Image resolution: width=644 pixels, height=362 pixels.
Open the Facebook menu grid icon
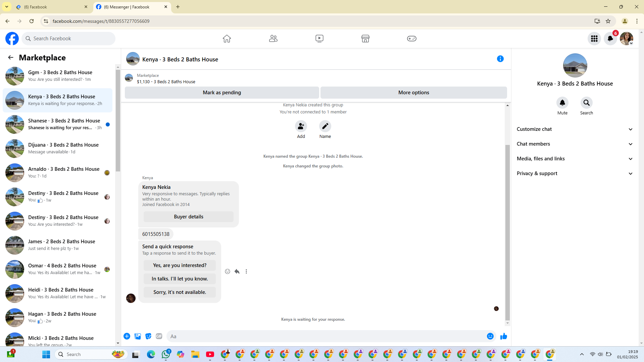594,39
